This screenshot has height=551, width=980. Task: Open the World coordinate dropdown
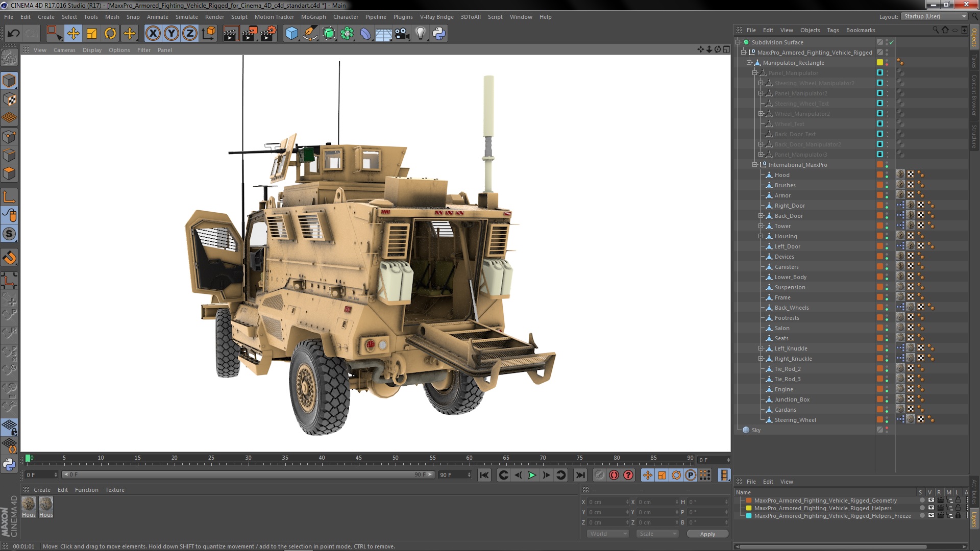click(x=608, y=534)
